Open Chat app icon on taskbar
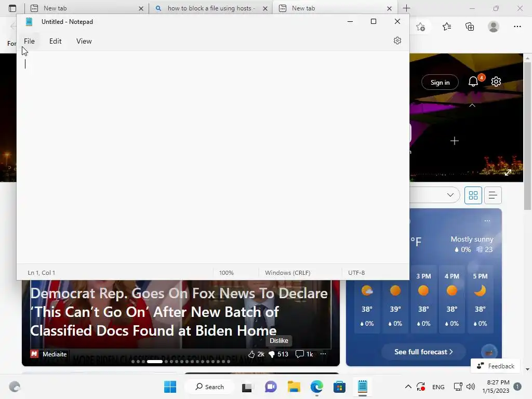The image size is (532, 399). coord(270,387)
